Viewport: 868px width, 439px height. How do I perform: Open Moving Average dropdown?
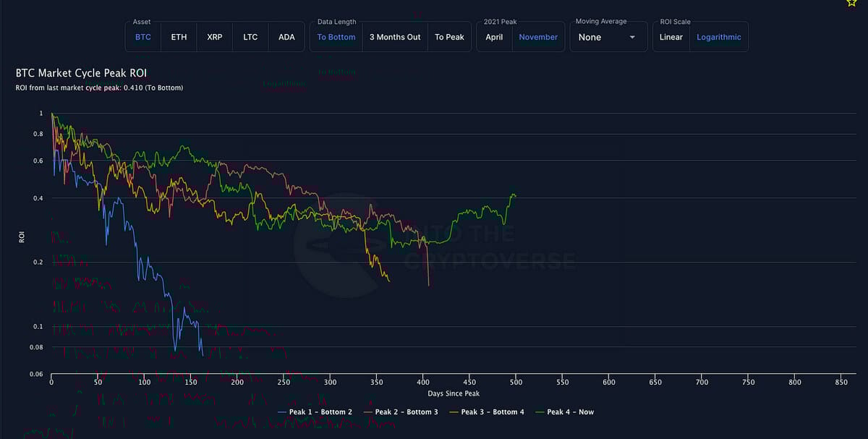coord(608,37)
